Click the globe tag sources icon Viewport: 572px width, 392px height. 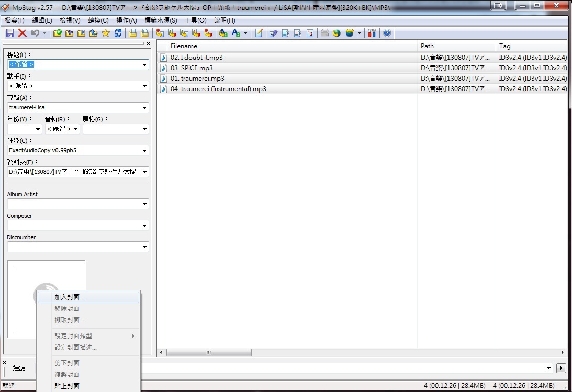click(337, 33)
